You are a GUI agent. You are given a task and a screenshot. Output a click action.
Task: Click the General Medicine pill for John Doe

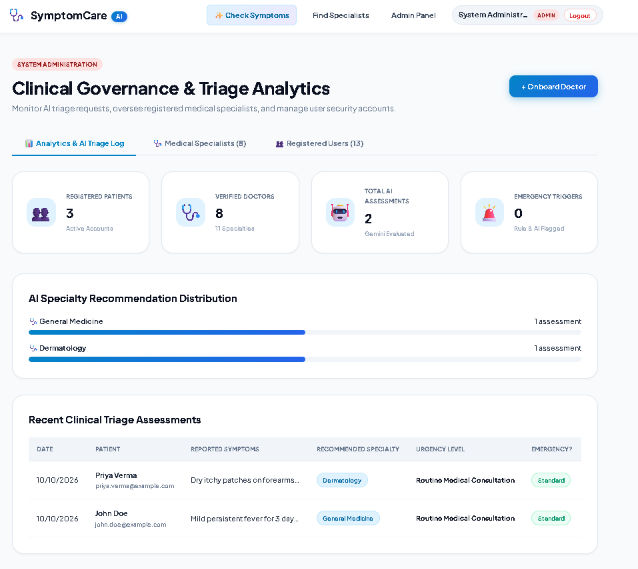coord(348,519)
